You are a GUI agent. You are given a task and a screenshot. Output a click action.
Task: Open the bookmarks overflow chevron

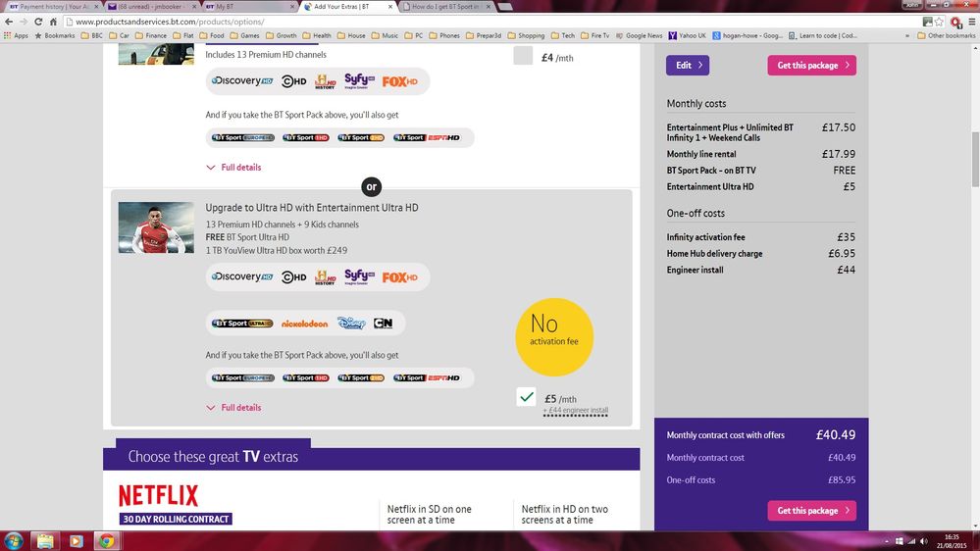coord(907,35)
